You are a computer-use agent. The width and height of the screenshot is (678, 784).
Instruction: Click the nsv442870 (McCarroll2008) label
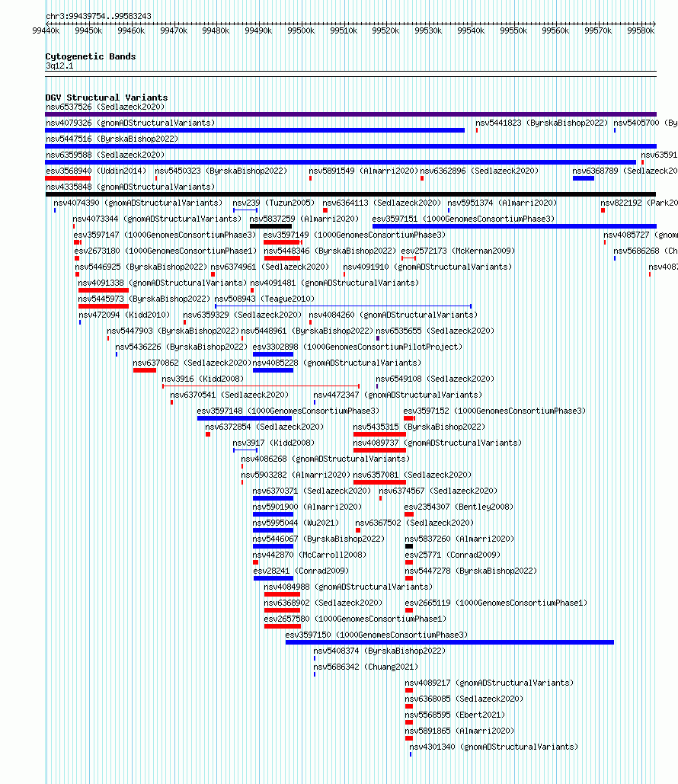pyautogui.click(x=309, y=555)
